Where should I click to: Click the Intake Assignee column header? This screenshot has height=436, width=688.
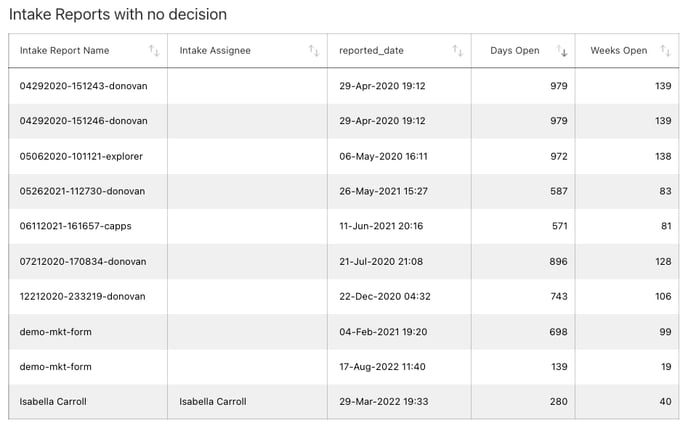point(215,51)
